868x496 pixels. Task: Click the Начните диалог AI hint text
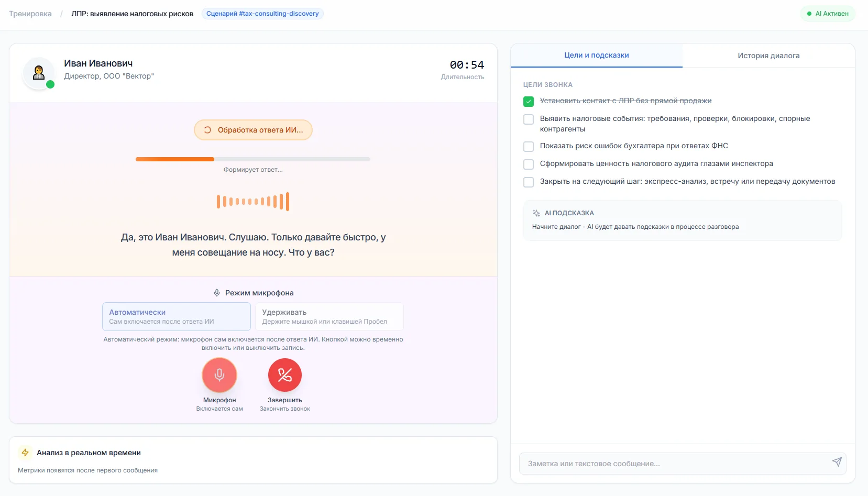tap(635, 227)
